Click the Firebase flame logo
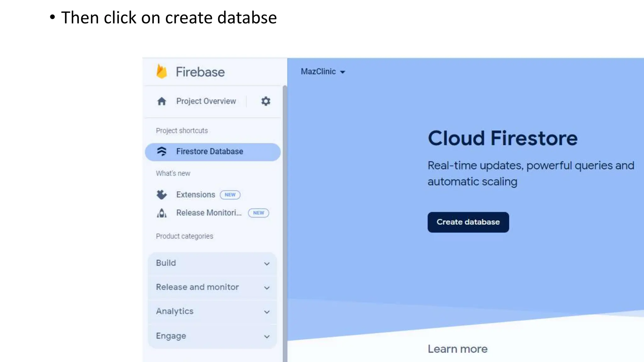The width and height of the screenshot is (644, 362). pos(162,71)
